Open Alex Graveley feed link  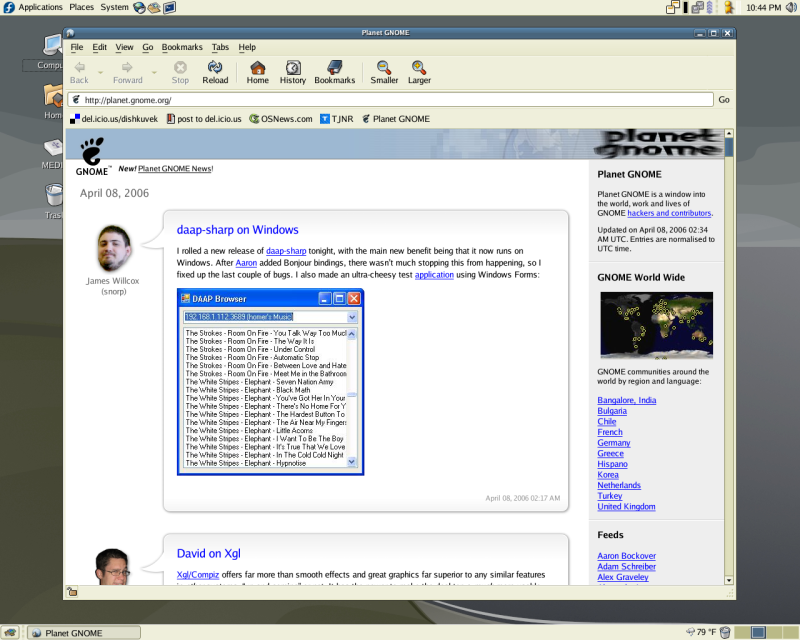click(x=622, y=577)
